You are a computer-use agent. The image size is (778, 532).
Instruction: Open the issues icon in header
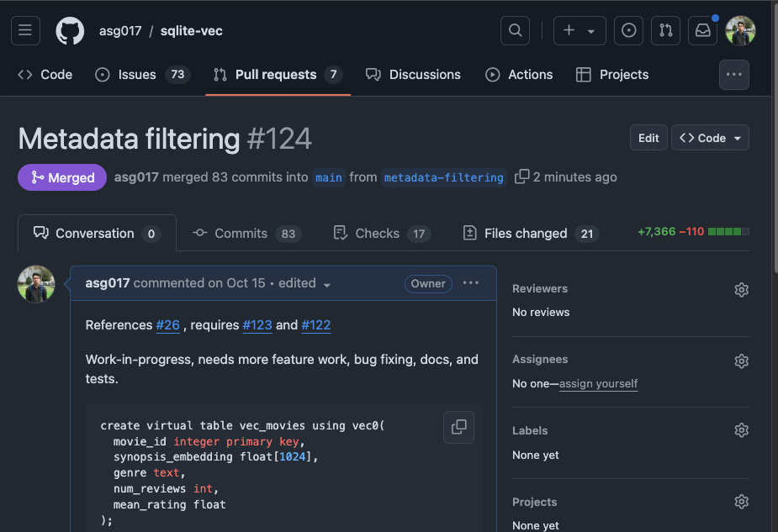tap(628, 31)
